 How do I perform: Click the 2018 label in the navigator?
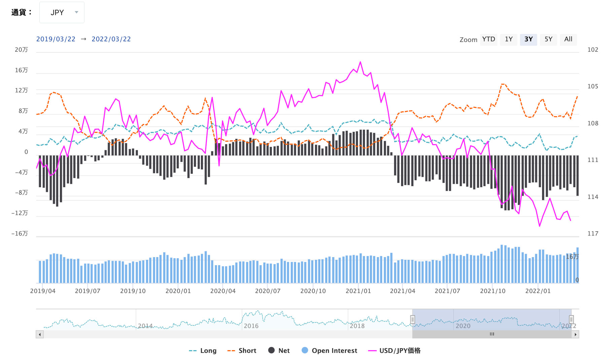[x=357, y=326]
